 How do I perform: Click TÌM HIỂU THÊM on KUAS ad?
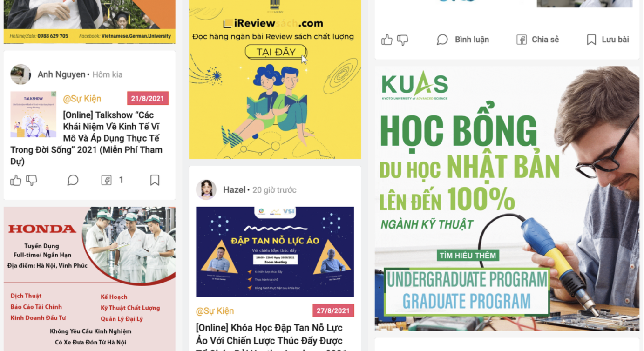click(x=468, y=256)
